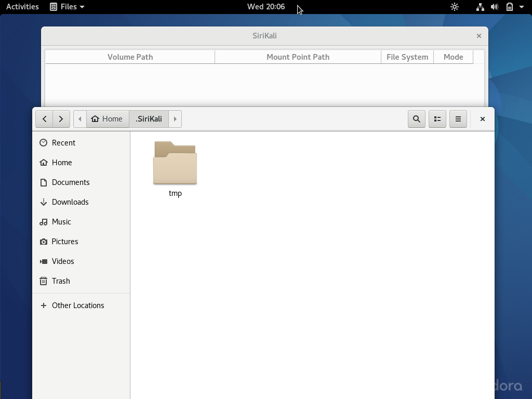Switch Files to list view
The height and width of the screenshot is (399, 532).
[x=437, y=119]
